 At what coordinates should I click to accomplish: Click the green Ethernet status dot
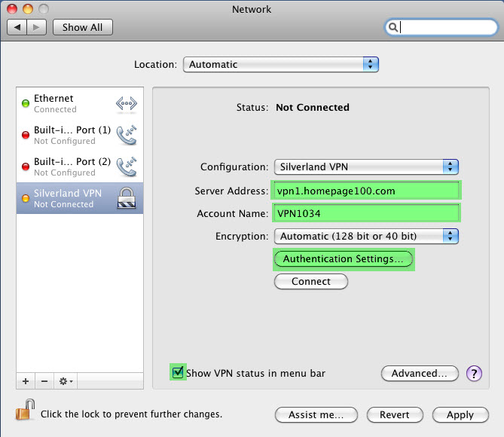coord(26,103)
